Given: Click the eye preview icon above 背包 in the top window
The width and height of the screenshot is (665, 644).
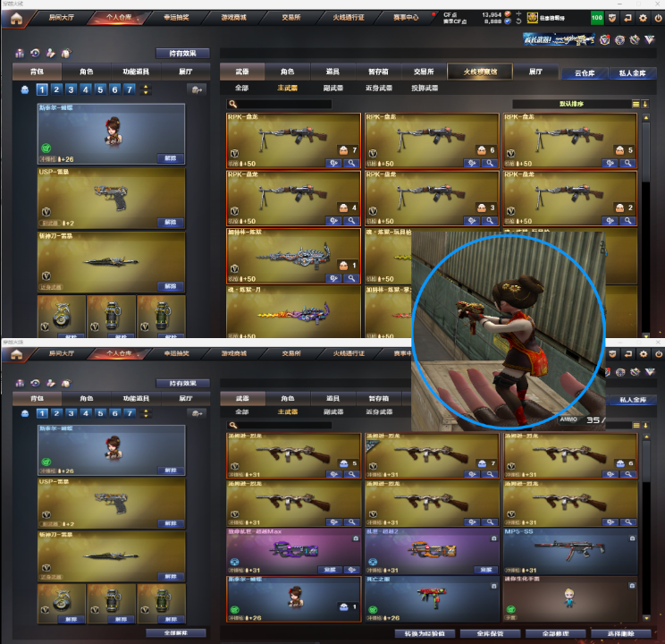Looking at the screenshot, I should (x=35, y=53).
